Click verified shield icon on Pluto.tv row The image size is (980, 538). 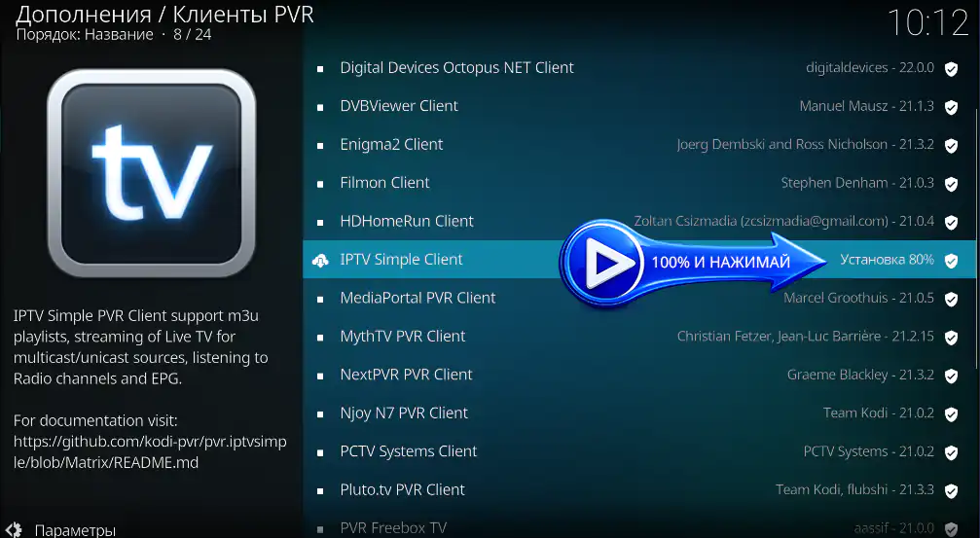tap(951, 491)
